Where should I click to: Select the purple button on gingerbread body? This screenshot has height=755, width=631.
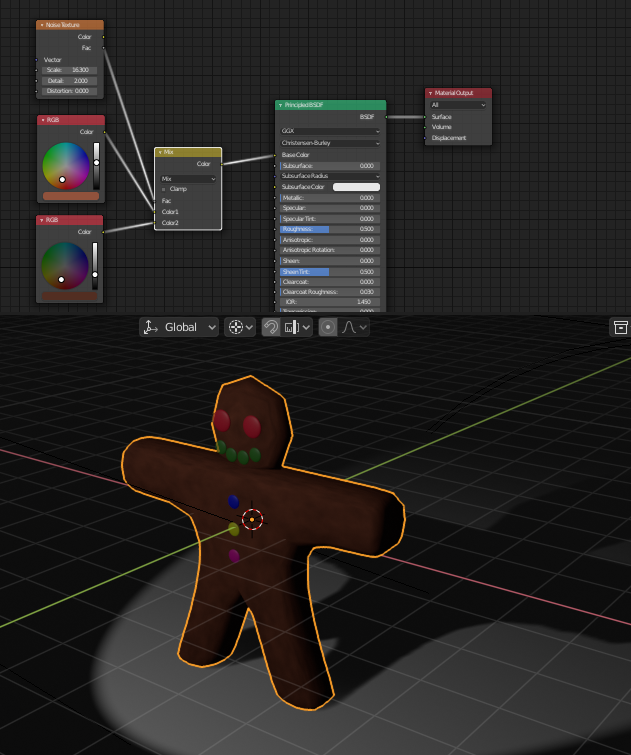click(234, 556)
